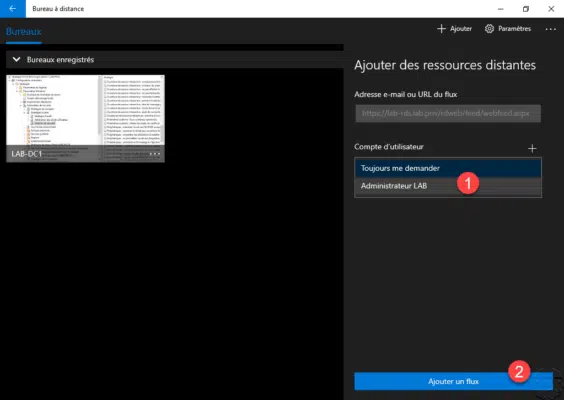Close the Bureau à distance window
This screenshot has height=400, width=564.
(x=551, y=9)
